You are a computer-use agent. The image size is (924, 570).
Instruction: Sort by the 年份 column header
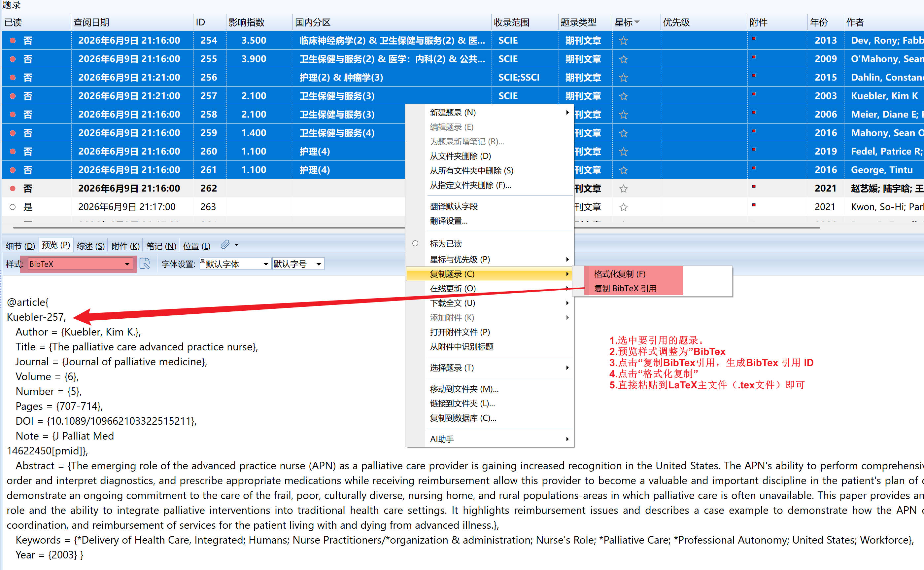coord(825,22)
